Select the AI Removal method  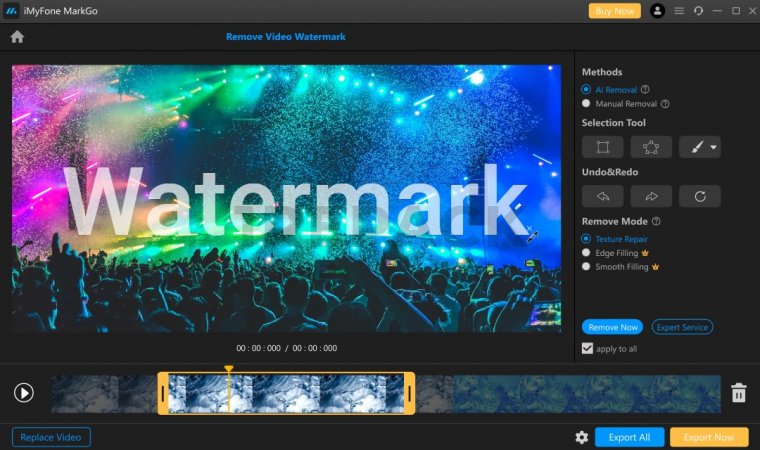[587, 89]
